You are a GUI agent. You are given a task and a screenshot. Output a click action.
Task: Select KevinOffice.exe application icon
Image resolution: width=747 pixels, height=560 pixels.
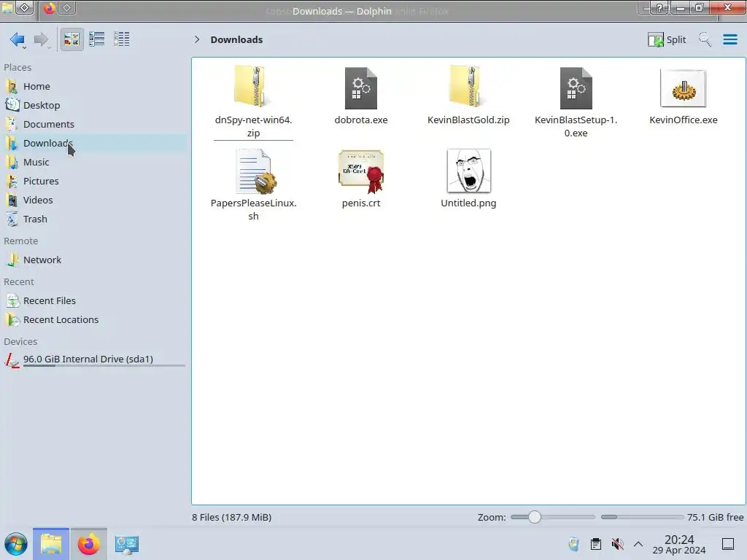point(683,88)
